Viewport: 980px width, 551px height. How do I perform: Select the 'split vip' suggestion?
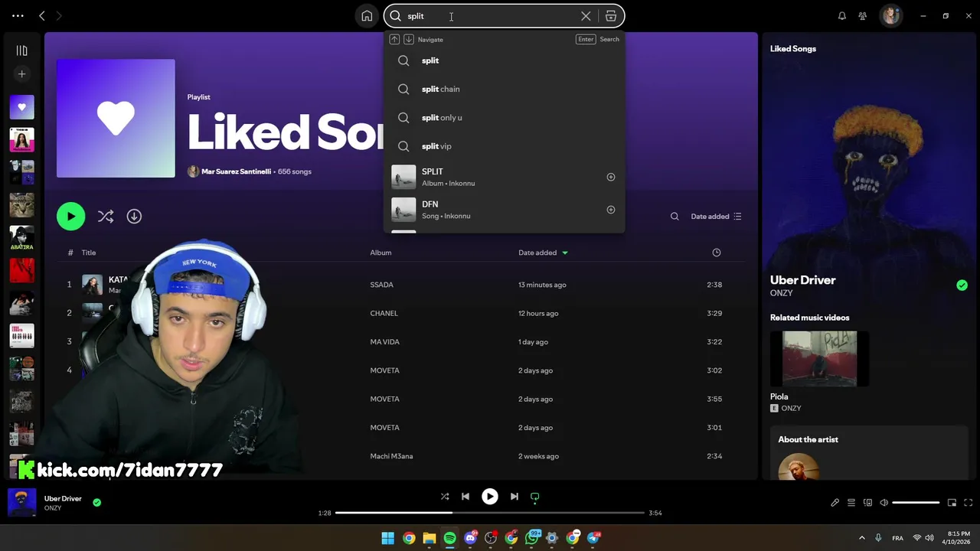click(504, 146)
